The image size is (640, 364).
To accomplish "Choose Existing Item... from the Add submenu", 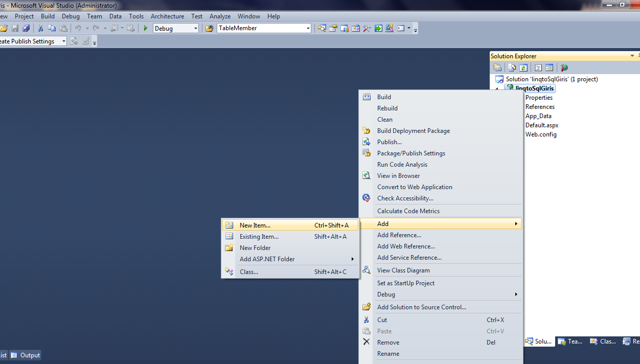I will tap(290, 237).
